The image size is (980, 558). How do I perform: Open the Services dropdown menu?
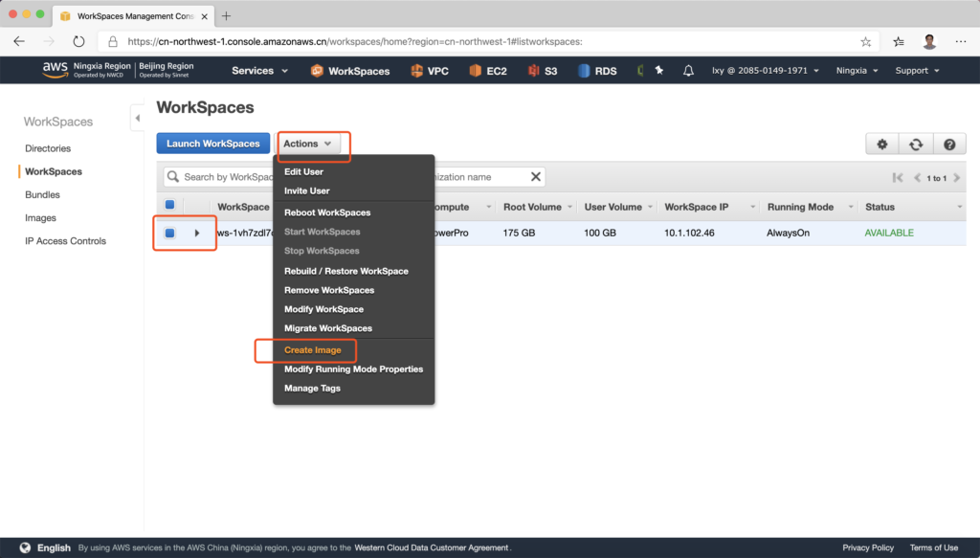[x=259, y=71]
